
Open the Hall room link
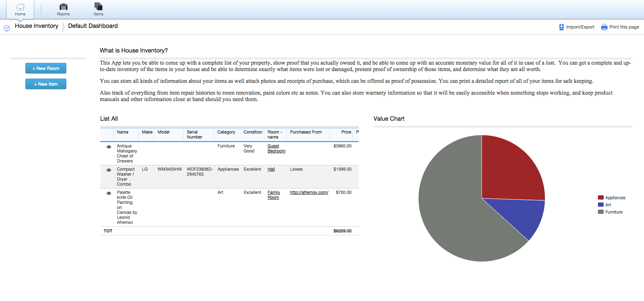click(x=271, y=169)
